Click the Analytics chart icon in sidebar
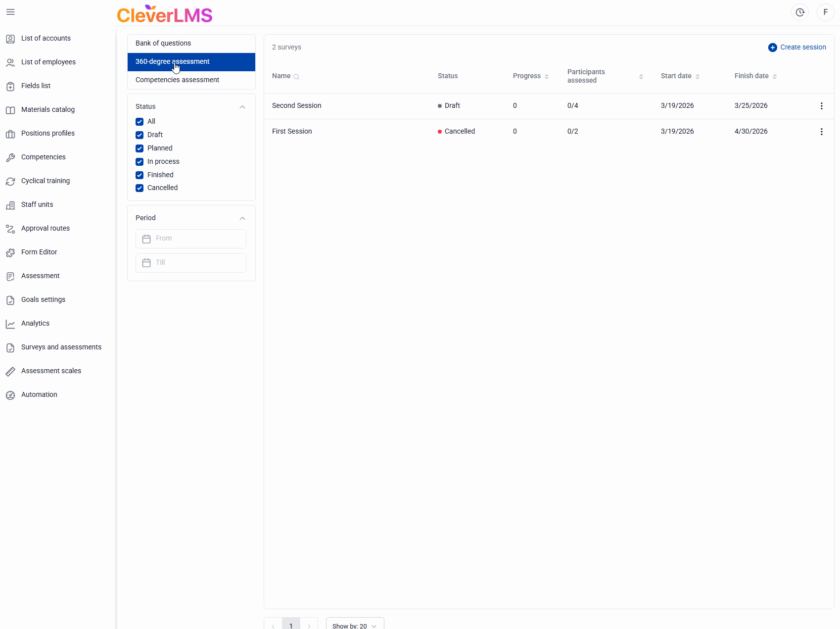Image resolution: width=840 pixels, height=629 pixels. 10,324
